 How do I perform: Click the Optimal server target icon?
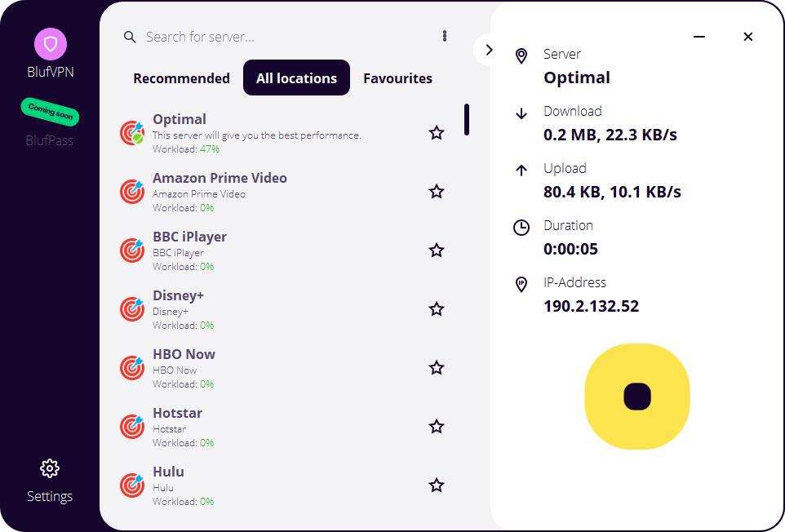132,133
